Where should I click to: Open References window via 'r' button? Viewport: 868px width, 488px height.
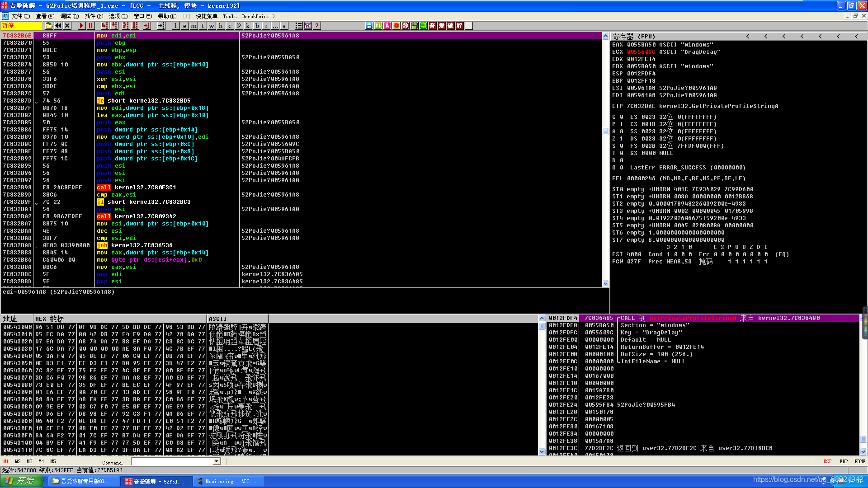266,26
